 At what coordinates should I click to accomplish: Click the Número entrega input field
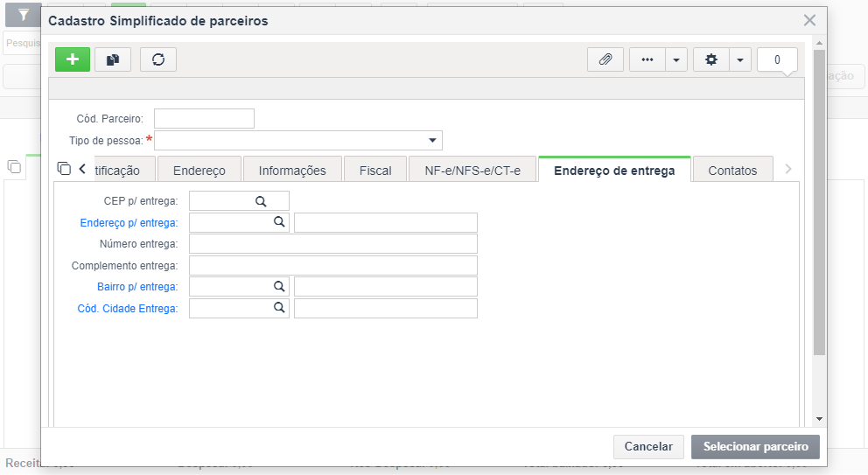333,243
